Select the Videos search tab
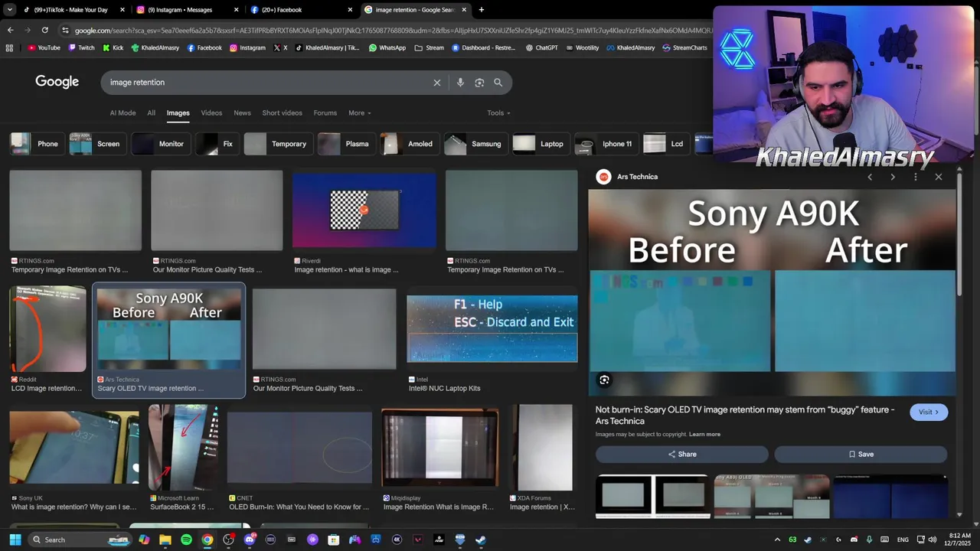 (211, 113)
